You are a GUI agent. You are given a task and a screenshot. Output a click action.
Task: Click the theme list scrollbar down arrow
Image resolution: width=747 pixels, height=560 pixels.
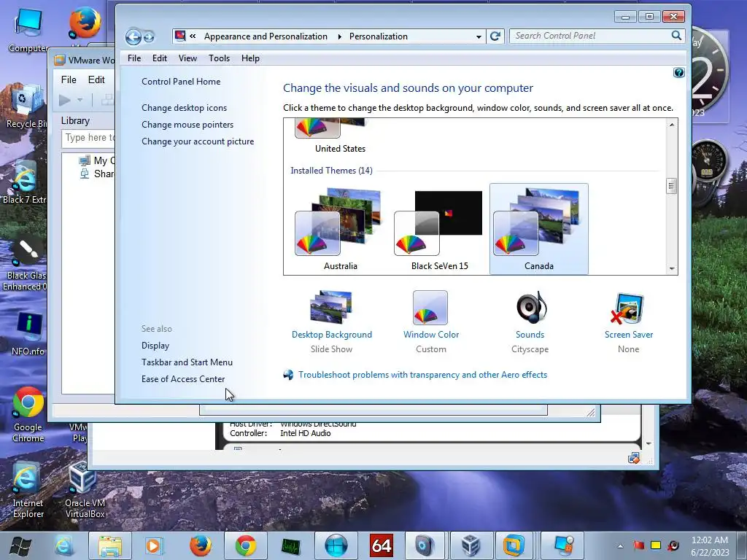(671, 268)
